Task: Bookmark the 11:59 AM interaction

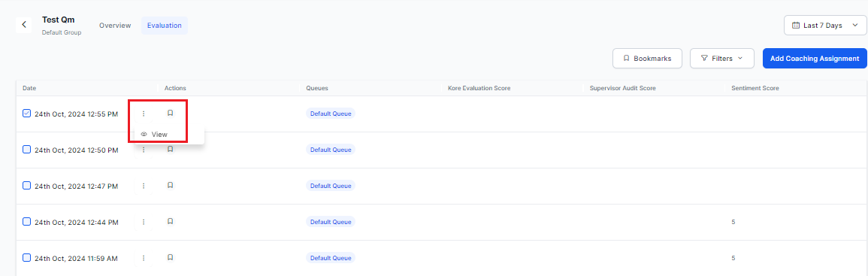Action: [171, 257]
